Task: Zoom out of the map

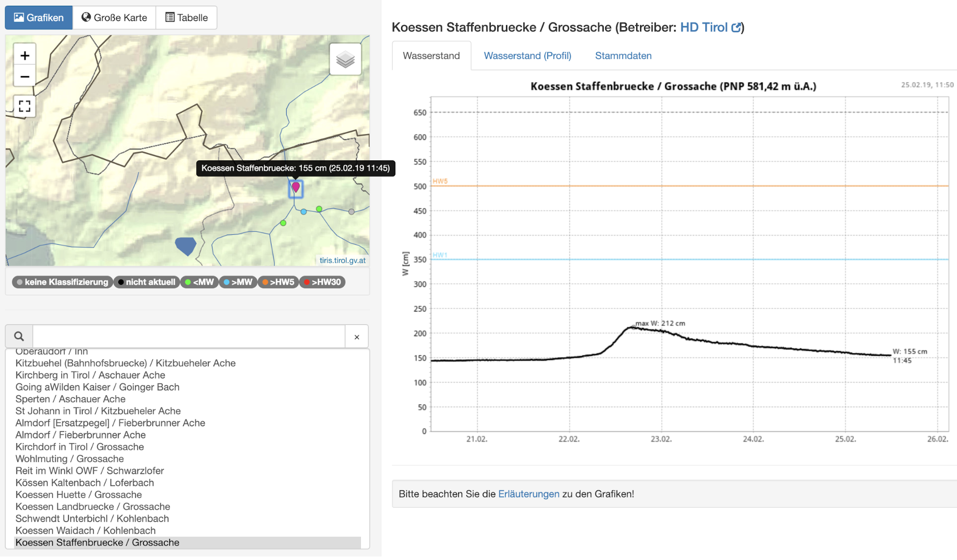Action: (25, 77)
